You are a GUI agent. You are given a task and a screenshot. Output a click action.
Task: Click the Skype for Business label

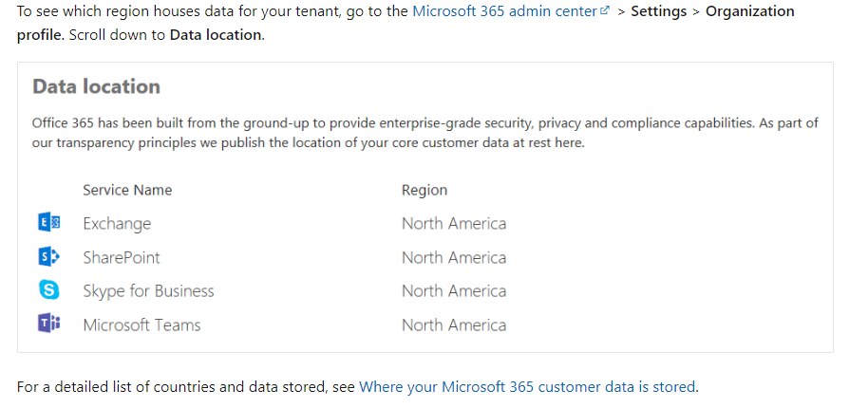pyautogui.click(x=148, y=291)
